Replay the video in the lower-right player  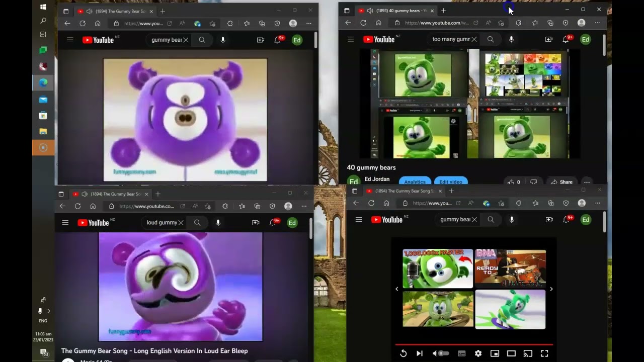[x=403, y=353]
